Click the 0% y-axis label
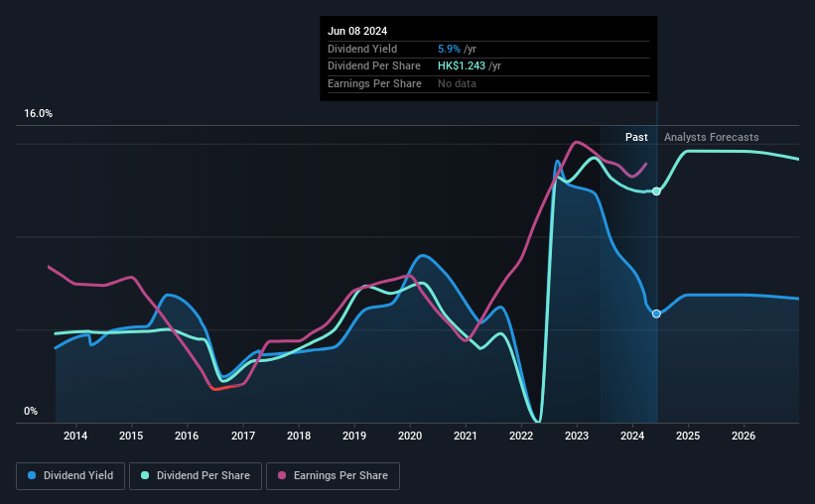815x504 pixels. coord(31,411)
